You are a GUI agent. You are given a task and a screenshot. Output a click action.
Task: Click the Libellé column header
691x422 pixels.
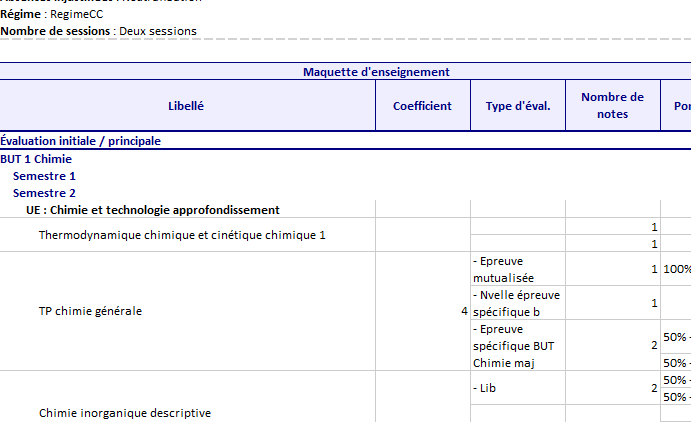tap(187, 106)
